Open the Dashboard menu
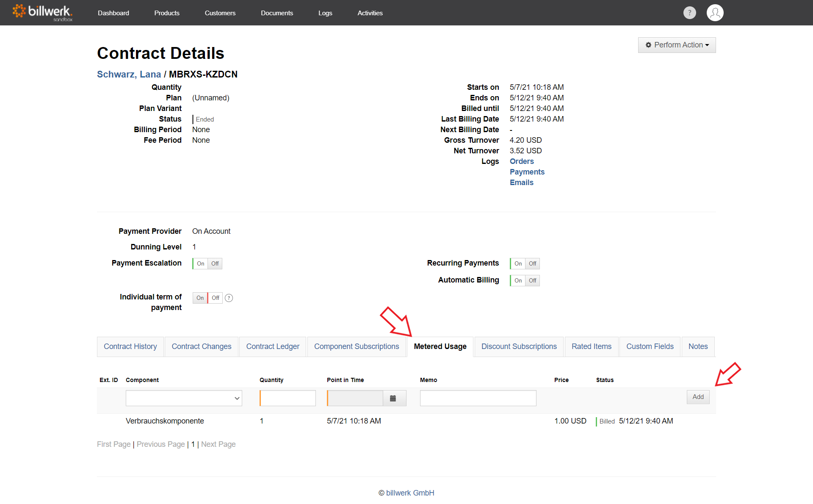 click(113, 13)
